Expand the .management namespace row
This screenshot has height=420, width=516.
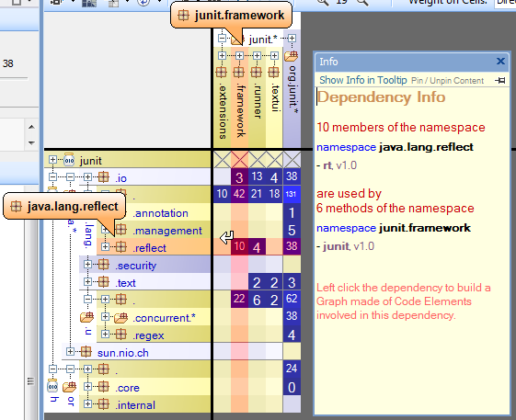105,230
